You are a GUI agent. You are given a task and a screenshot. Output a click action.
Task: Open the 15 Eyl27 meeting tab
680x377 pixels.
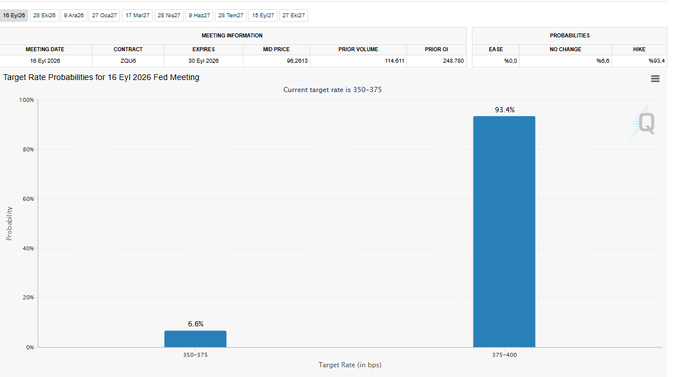point(263,16)
